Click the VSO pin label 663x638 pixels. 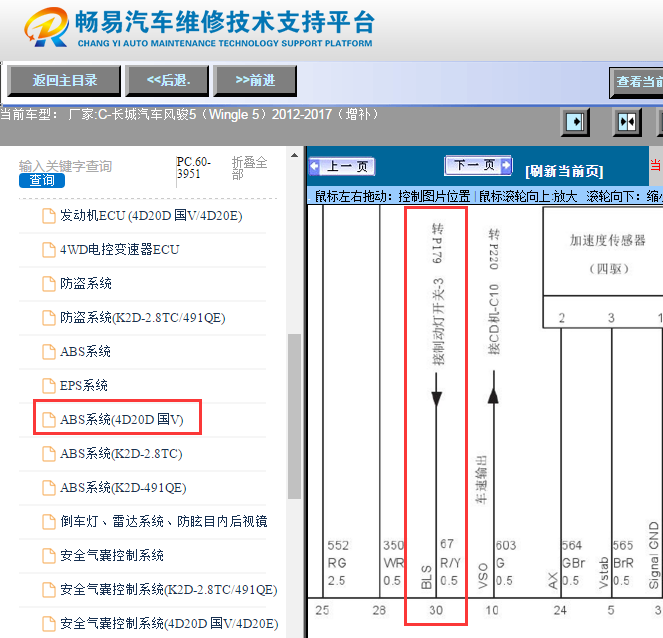pyautogui.click(x=482, y=576)
